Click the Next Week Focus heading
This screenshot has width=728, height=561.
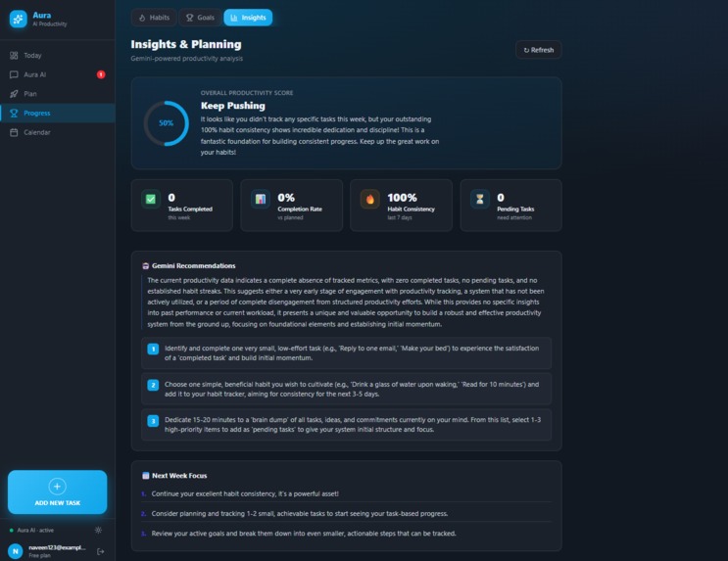pyautogui.click(x=179, y=476)
